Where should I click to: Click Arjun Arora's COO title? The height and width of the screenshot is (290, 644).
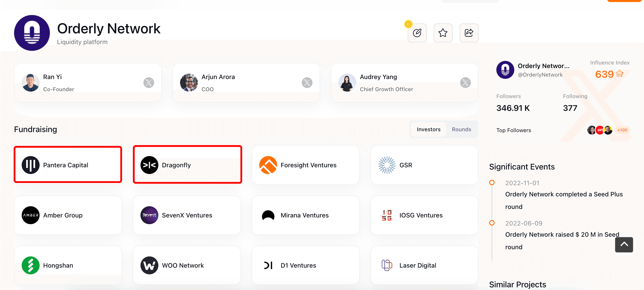click(208, 89)
